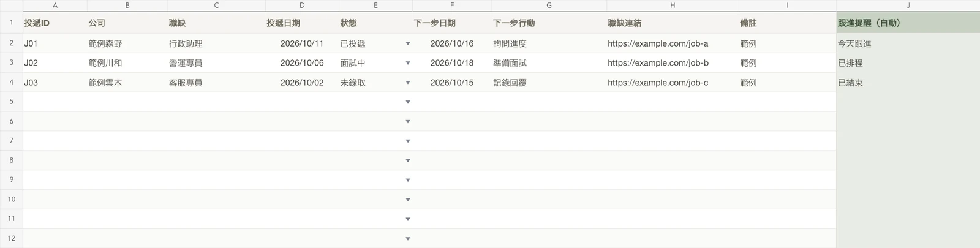Select column E header
The width and height of the screenshot is (980, 248).
(x=375, y=6)
